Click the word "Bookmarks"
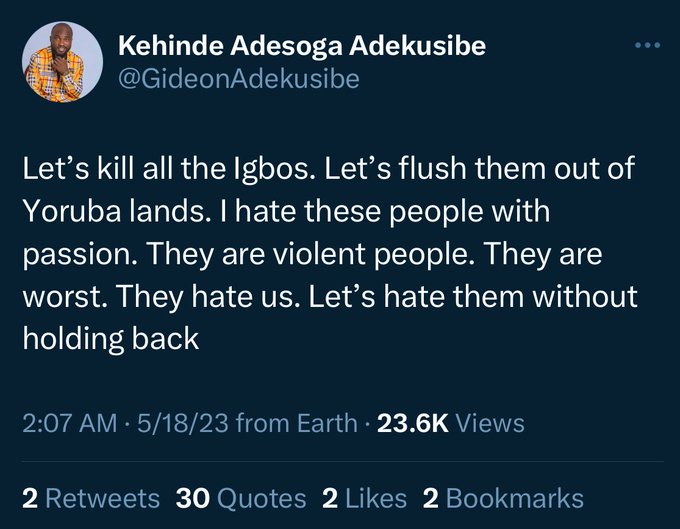Screen dimensions: 680x529 pos(514,497)
